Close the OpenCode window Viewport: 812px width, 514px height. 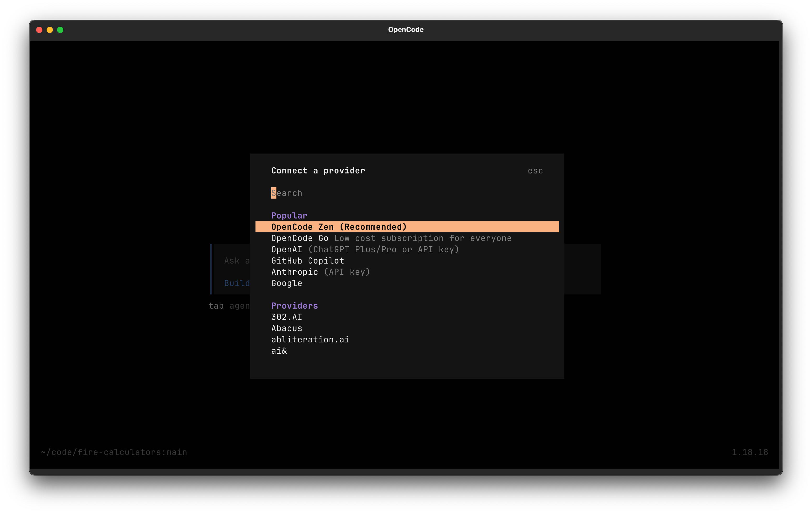(39, 30)
